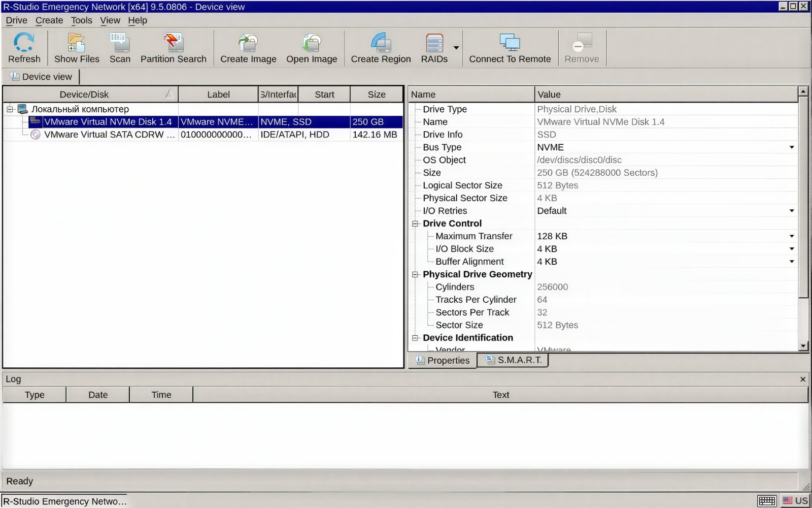Image resolution: width=812 pixels, height=508 pixels.
Task: Collapse the Device Identification section
Action: pyautogui.click(x=415, y=338)
